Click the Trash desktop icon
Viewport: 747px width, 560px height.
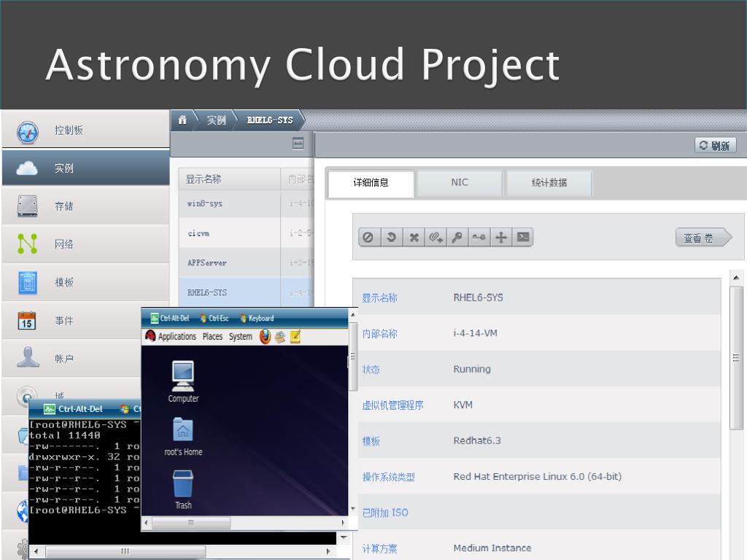pyautogui.click(x=183, y=490)
